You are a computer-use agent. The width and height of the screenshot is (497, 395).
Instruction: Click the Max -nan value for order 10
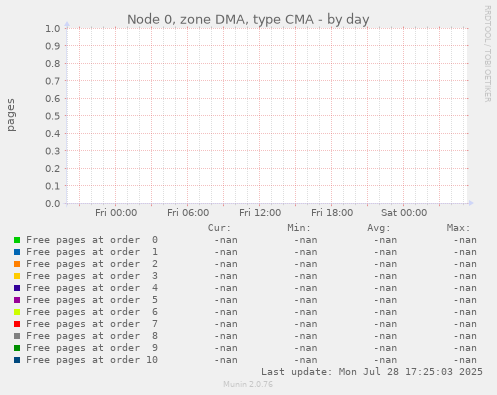pyautogui.click(x=465, y=360)
